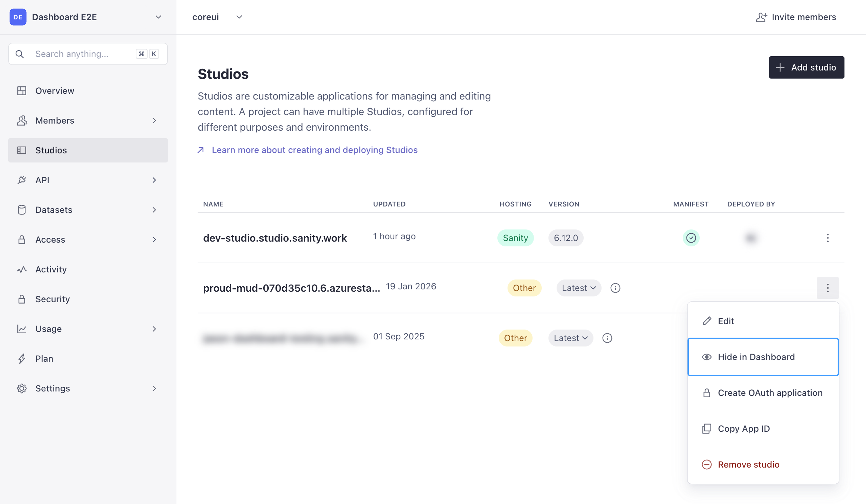The height and width of the screenshot is (504, 866).
Task: Open the three-dot menu for dev-studio.studio.sanity.work
Action: pos(827,238)
